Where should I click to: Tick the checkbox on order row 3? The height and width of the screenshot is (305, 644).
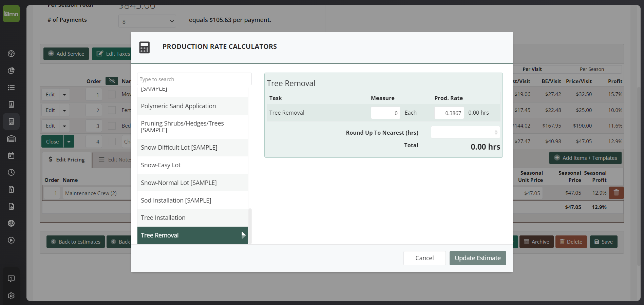(x=112, y=126)
